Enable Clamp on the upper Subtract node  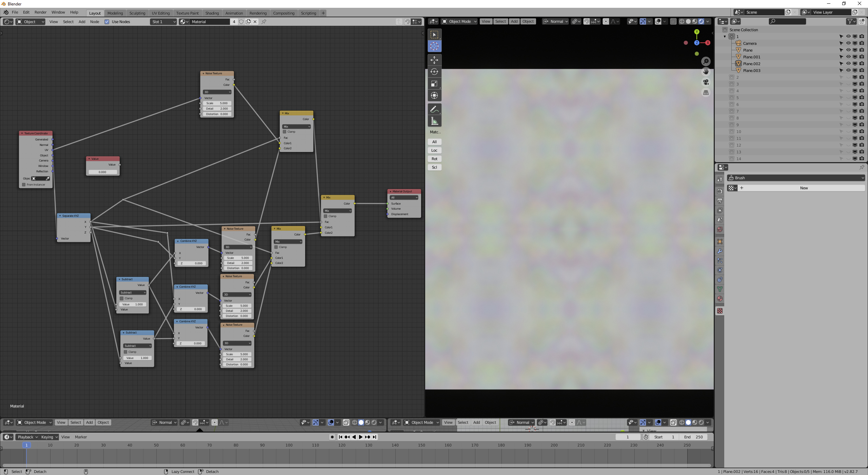pyautogui.click(x=122, y=298)
